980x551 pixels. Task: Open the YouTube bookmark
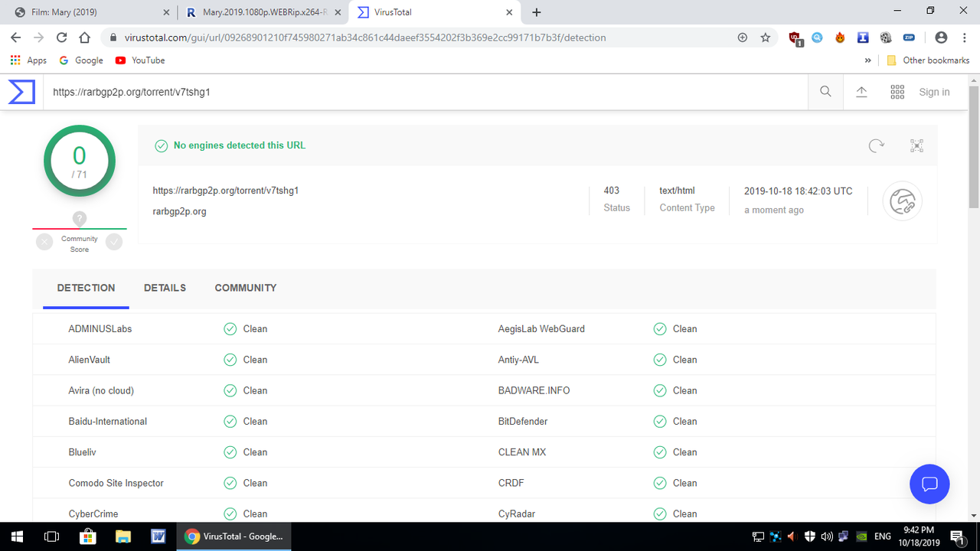(140, 60)
